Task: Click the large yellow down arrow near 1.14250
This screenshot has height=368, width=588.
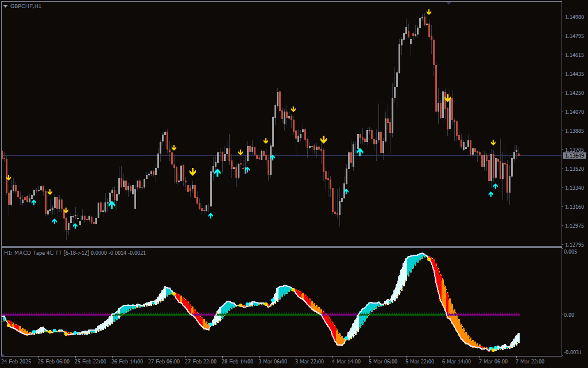Action: (447, 98)
